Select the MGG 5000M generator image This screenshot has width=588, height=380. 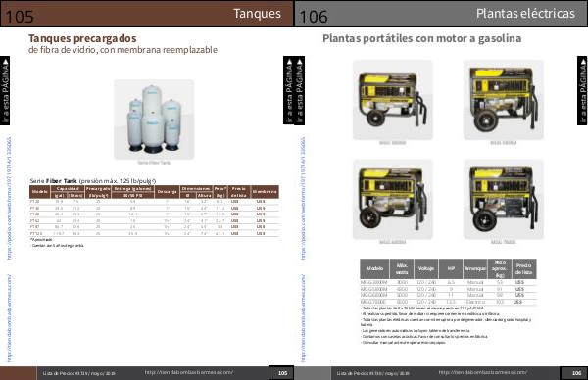pyautogui.click(x=504, y=100)
